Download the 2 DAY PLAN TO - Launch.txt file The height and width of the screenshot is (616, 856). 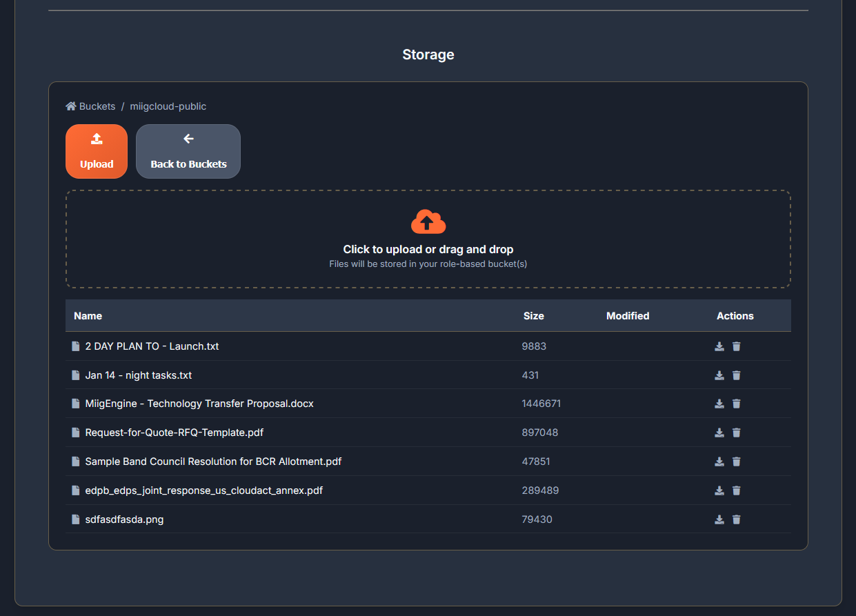[x=719, y=346]
